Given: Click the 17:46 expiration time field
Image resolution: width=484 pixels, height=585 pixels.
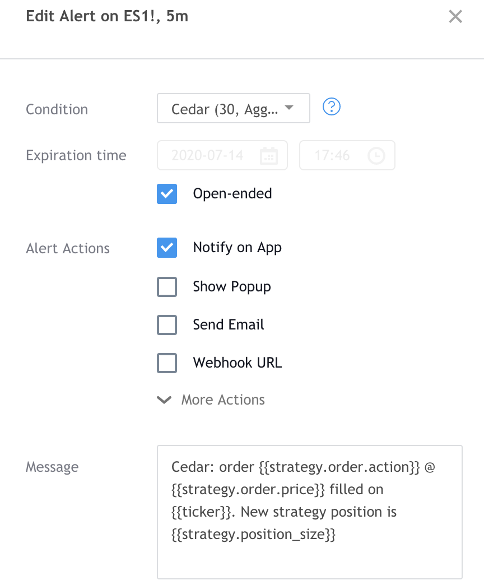Looking at the screenshot, I should click(347, 155).
